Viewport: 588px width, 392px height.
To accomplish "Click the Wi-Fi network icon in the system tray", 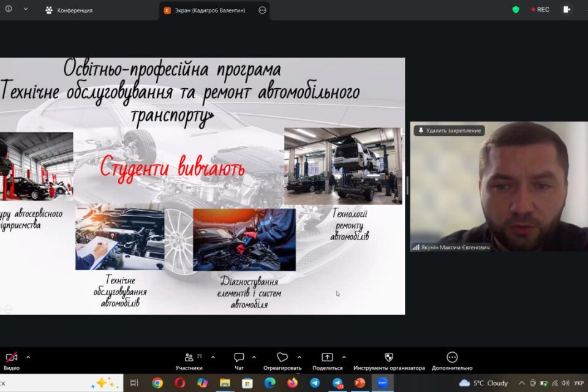I will pos(555,383).
